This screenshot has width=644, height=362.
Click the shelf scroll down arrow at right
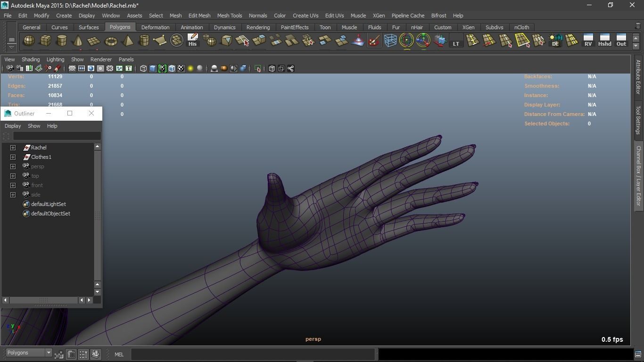pos(636,46)
